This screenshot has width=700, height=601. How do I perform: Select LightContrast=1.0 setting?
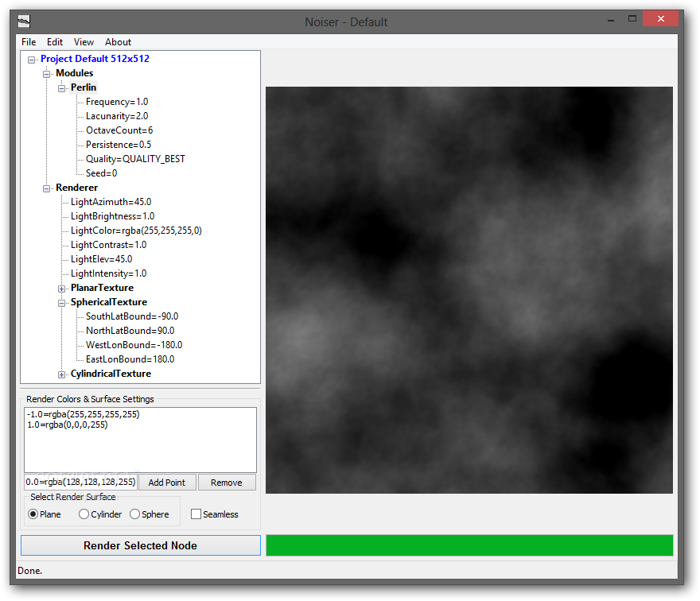pos(108,245)
